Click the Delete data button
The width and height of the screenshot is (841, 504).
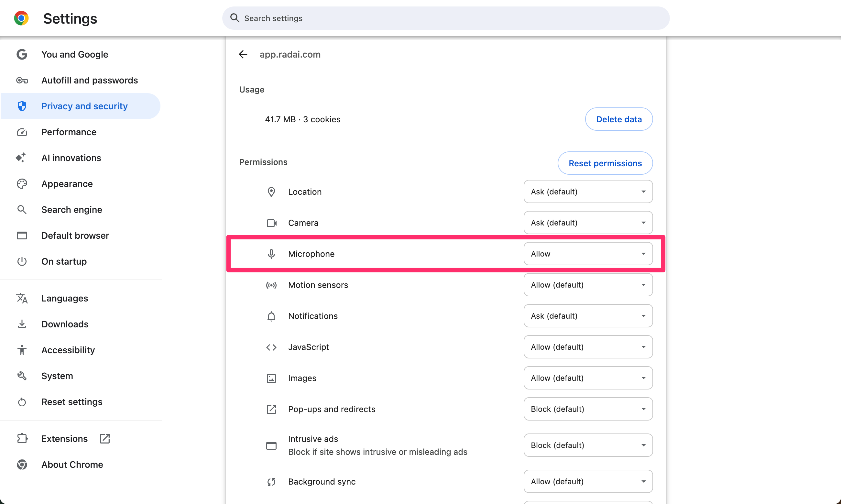click(618, 119)
